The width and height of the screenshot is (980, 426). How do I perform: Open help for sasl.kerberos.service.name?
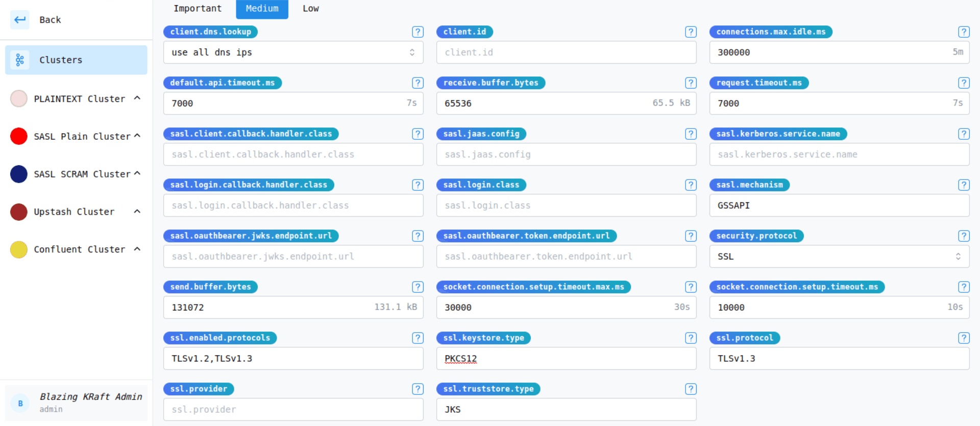click(964, 134)
